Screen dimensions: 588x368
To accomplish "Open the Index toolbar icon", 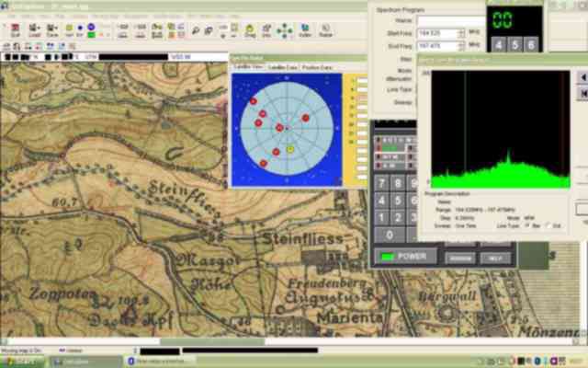I will coord(305,30).
